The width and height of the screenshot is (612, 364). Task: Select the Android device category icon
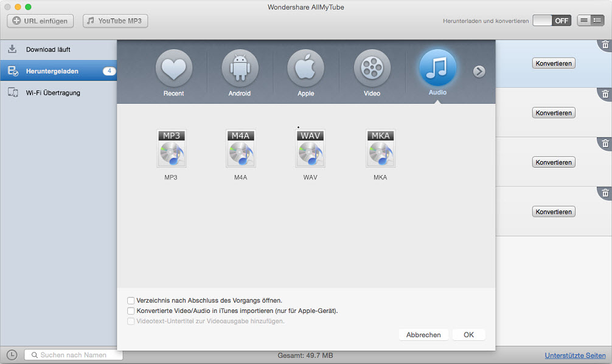(240, 68)
